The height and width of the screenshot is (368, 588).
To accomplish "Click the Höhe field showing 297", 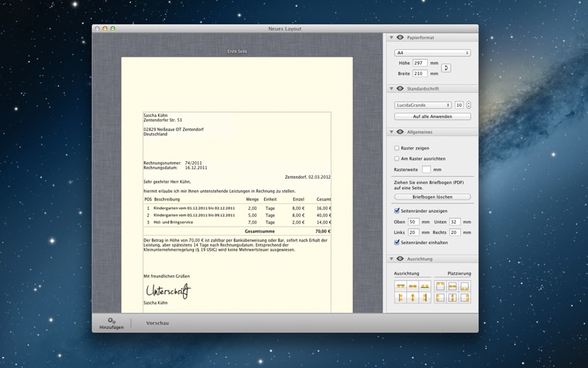I will (x=420, y=63).
